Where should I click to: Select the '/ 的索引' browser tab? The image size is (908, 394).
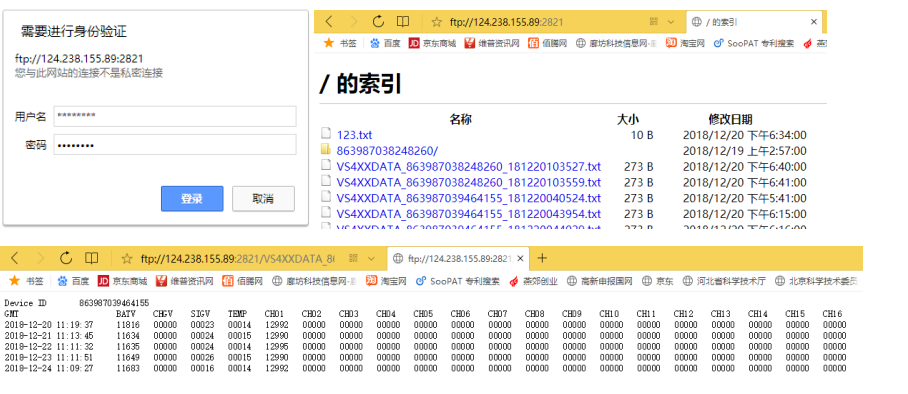coord(754,22)
